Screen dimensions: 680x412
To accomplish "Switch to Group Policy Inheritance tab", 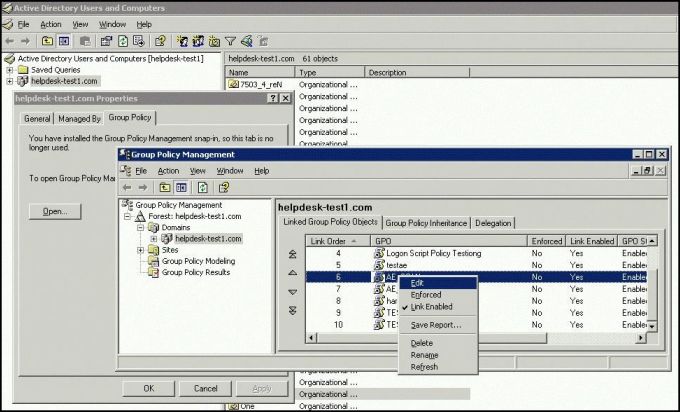I will [x=426, y=223].
